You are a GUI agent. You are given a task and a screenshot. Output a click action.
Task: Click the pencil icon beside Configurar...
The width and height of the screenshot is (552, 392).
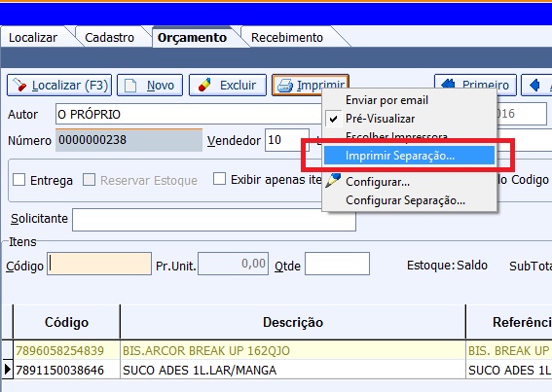coord(333,180)
